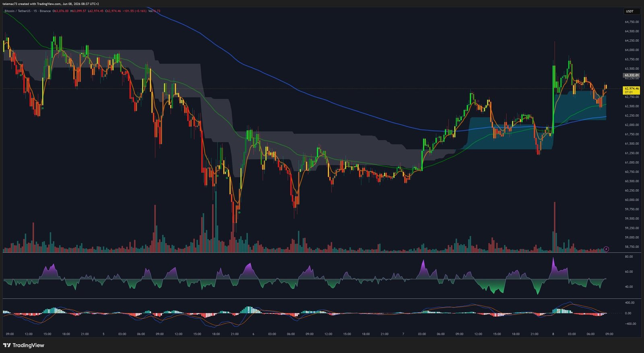Click the 60,000.00 price axis label

[632, 200]
